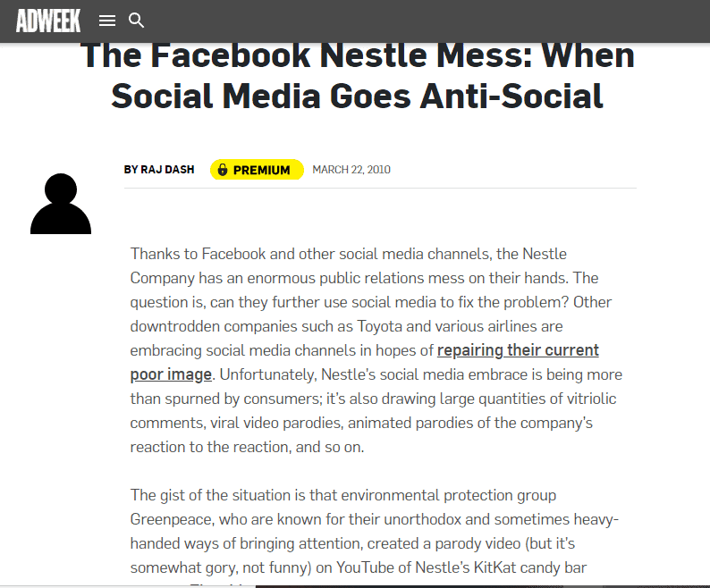Viewport: 710px width, 588px height.
Task: Go to the Adweek home logo
Action: [48, 21]
